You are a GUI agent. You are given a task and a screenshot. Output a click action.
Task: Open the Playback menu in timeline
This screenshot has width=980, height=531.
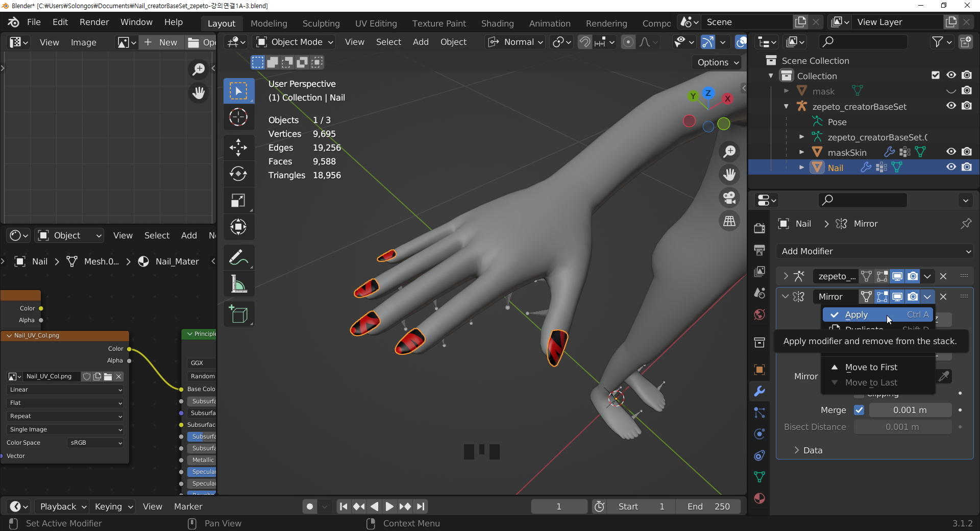[x=63, y=506]
